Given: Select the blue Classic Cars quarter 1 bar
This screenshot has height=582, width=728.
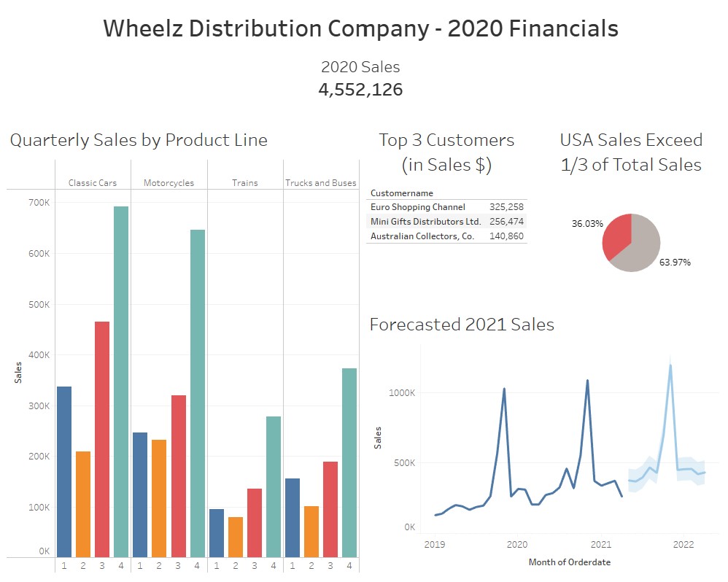Looking at the screenshot, I should (64, 471).
